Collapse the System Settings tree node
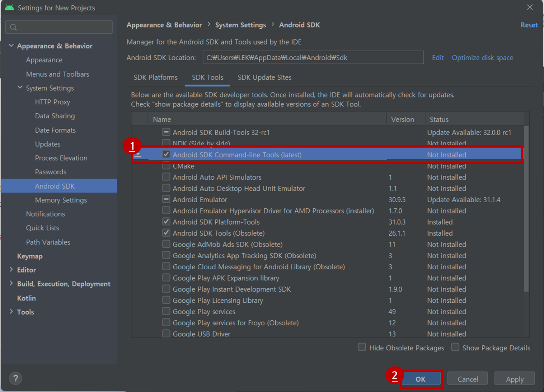The width and height of the screenshot is (544, 392). 20,88
